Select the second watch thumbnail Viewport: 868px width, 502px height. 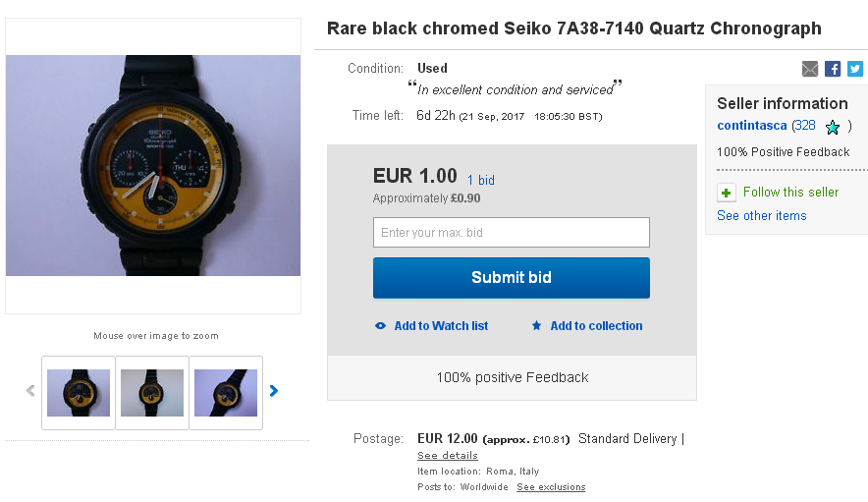[x=152, y=392]
